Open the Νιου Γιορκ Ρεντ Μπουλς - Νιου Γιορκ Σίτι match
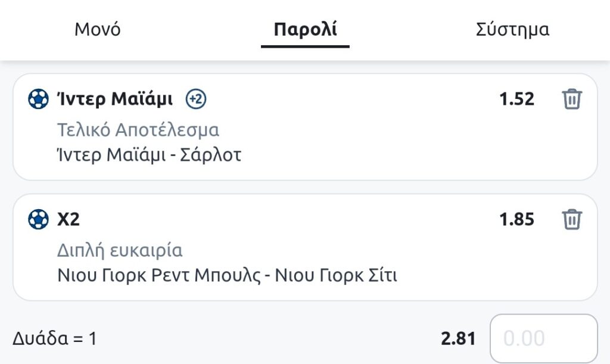Image resolution: width=610 pixels, height=364 pixels. (227, 275)
